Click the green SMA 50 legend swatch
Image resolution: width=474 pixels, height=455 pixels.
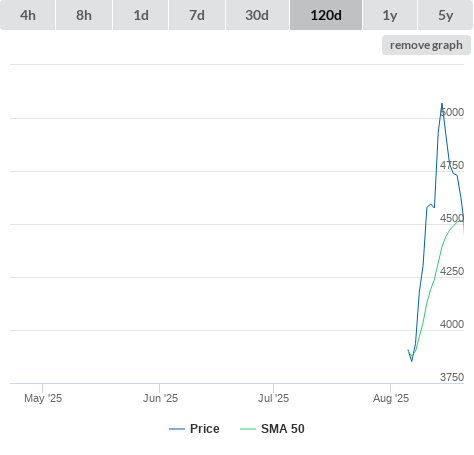248,429
